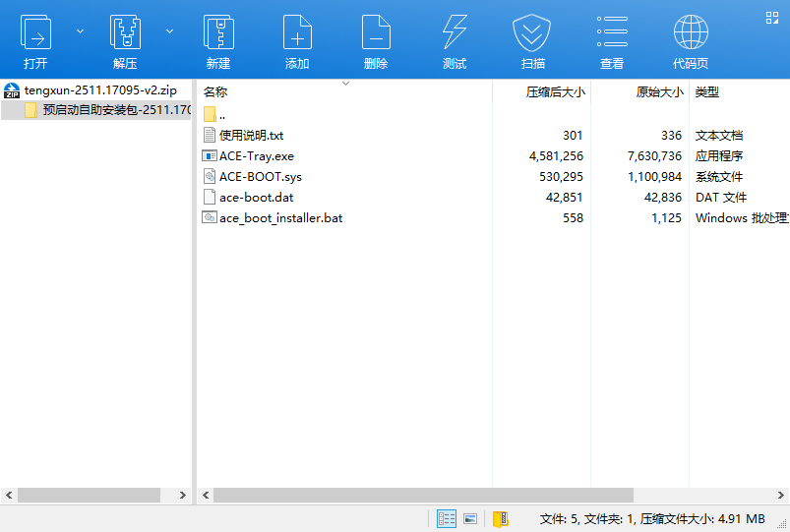
Task: Switch to thumbnail view in status bar
Action: click(470, 518)
